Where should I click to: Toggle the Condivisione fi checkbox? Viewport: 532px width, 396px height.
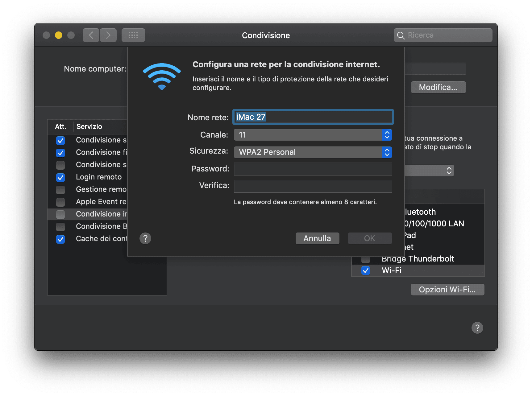60,153
